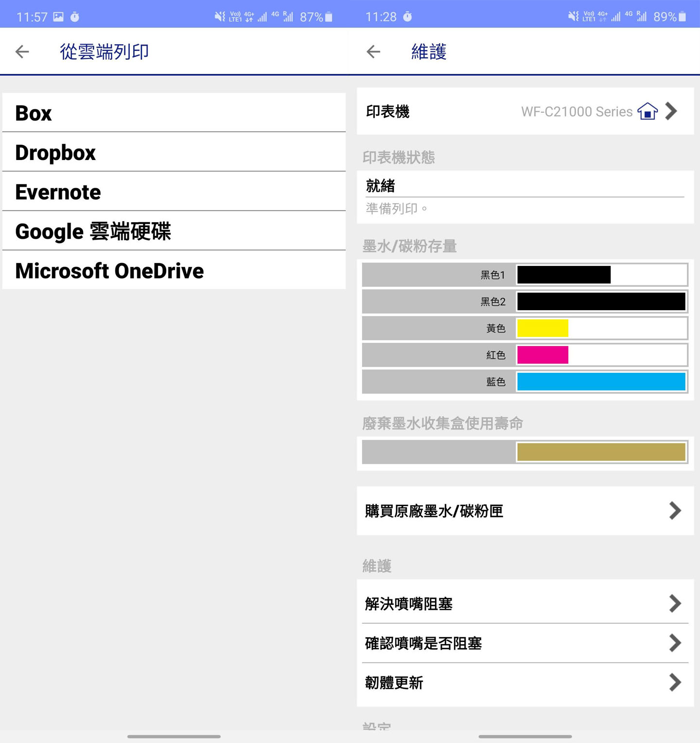Open the Gallery icon in the status bar
This screenshot has width=700, height=743.
[x=57, y=16]
